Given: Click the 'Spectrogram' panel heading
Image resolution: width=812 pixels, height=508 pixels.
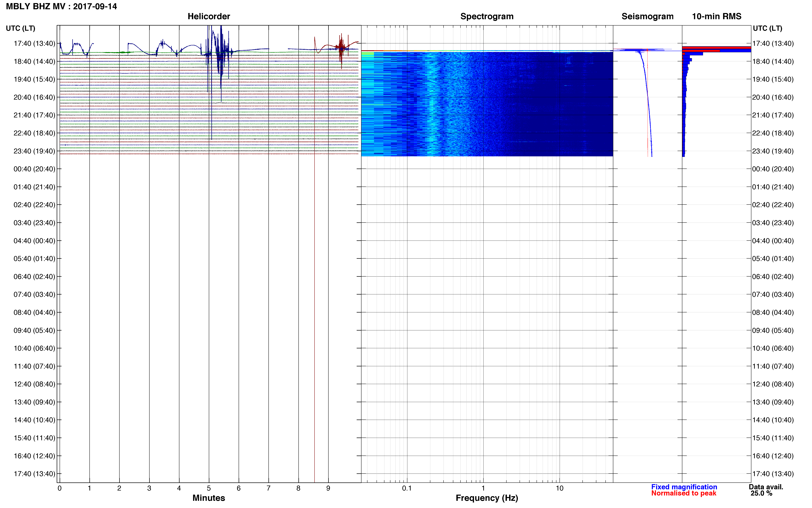Looking at the screenshot, I should click(x=487, y=16).
